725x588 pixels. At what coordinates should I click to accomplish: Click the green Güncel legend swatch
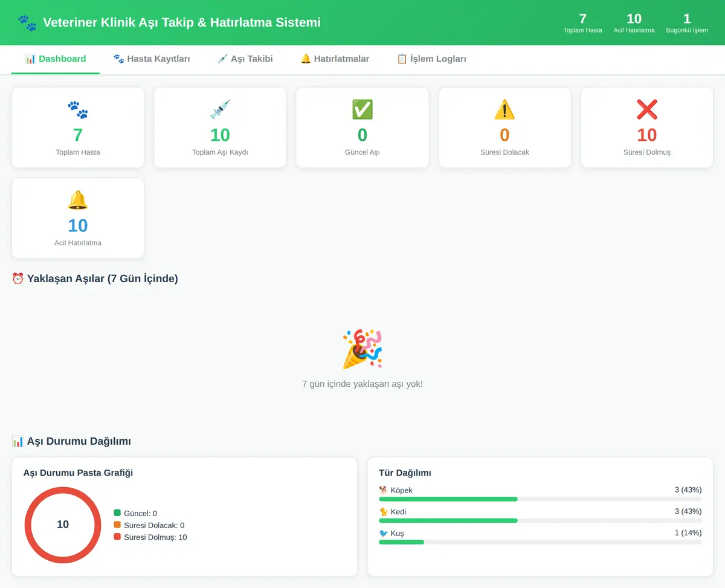[x=117, y=512]
